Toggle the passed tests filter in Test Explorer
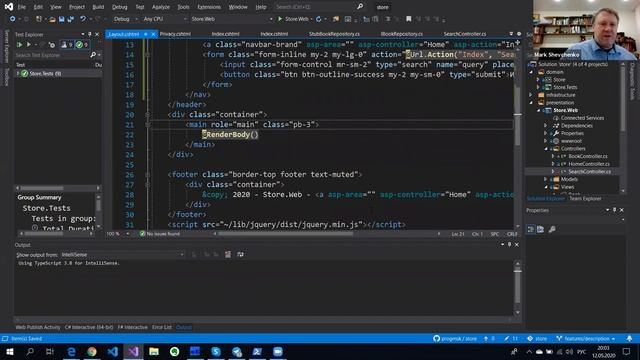Screen dimensions: 640x360 [x=82, y=44]
